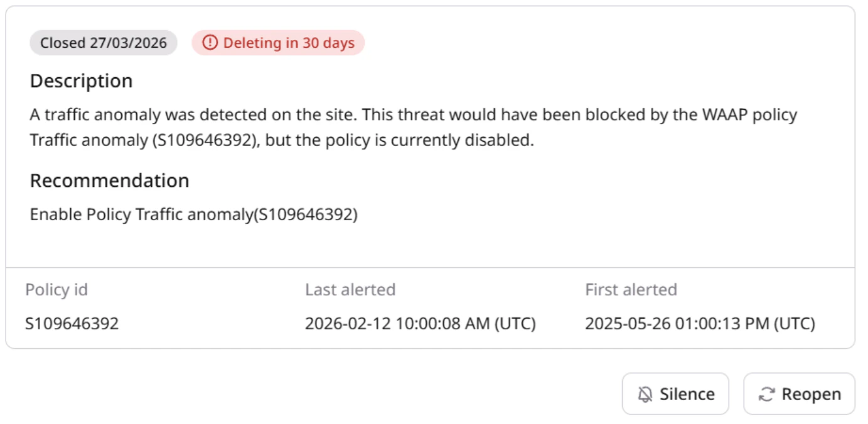Click the policy ID S109646392 in the description
This screenshot has width=868, height=424.
(x=205, y=140)
